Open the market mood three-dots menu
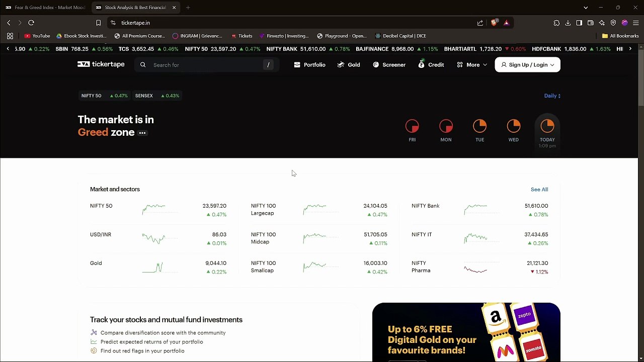 click(x=142, y=133)
